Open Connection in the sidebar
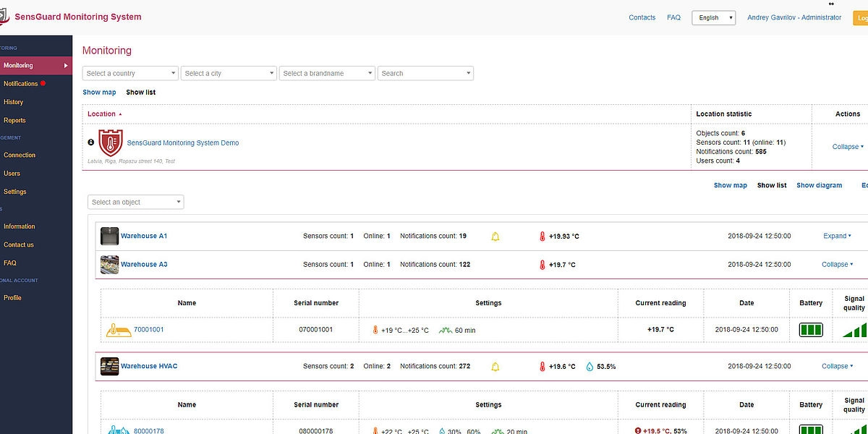Screen dimensions: 868x434 pyautogui.click(x=20, y=155)
